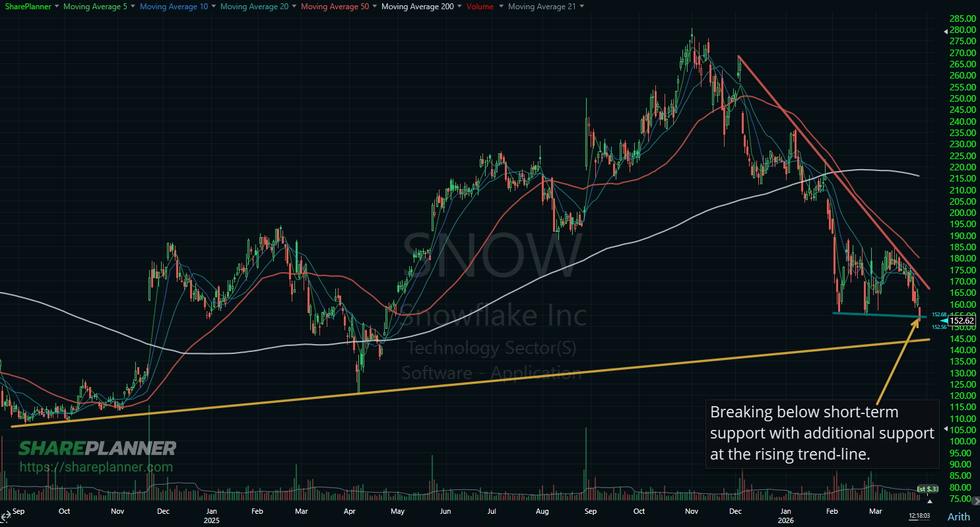Click the red Volume indicator label
Viewport: 980px width, 527px height.
480,7
